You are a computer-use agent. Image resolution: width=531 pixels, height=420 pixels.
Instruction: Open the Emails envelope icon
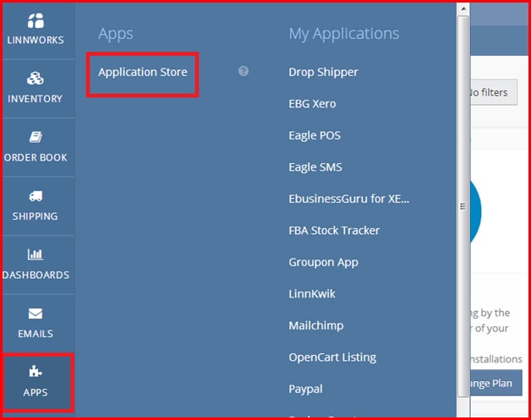(x=36, y=314)
